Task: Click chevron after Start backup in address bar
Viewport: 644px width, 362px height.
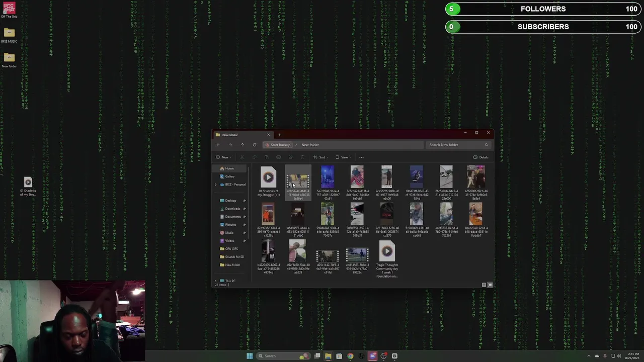Action: click(296, 145)
